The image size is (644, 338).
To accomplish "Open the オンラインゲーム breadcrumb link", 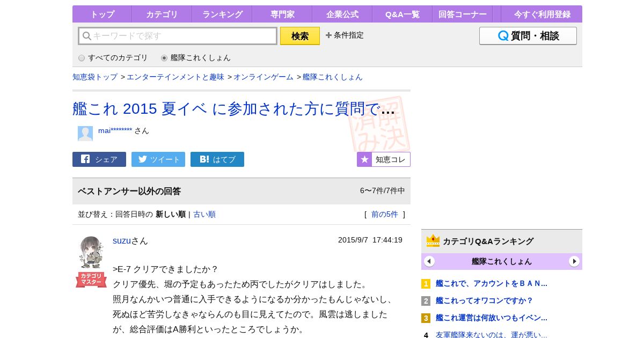I will (x=264, y=77).
